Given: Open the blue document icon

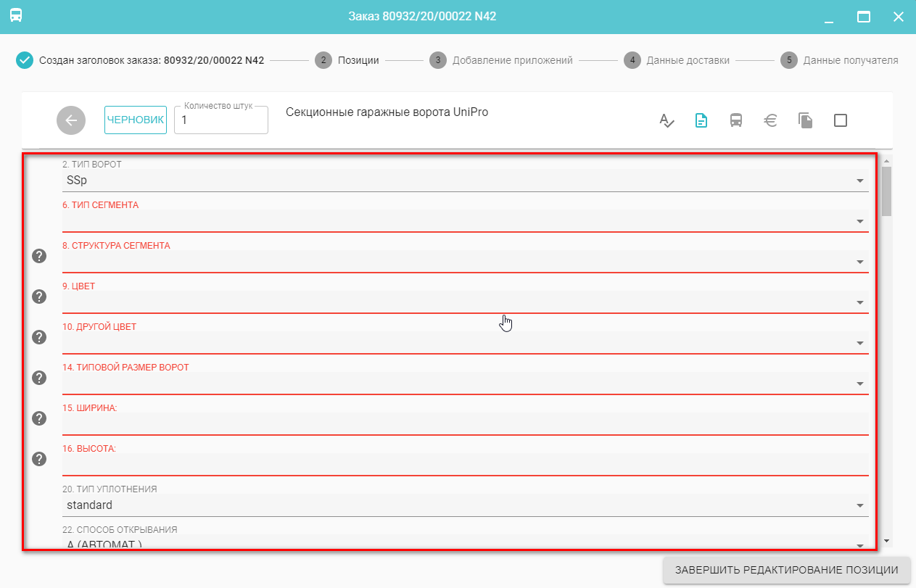Looking at the screenshot, I should (x=701, y=120).
